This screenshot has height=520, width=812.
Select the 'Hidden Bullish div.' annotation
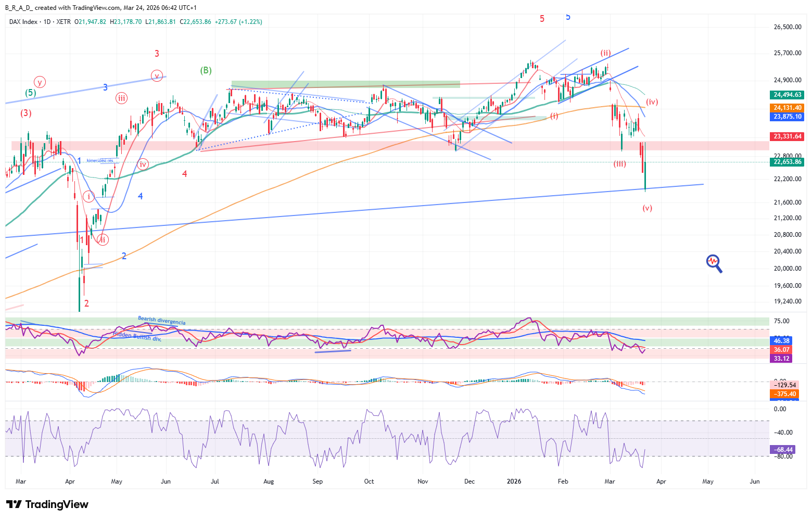(x=137, y=336)
